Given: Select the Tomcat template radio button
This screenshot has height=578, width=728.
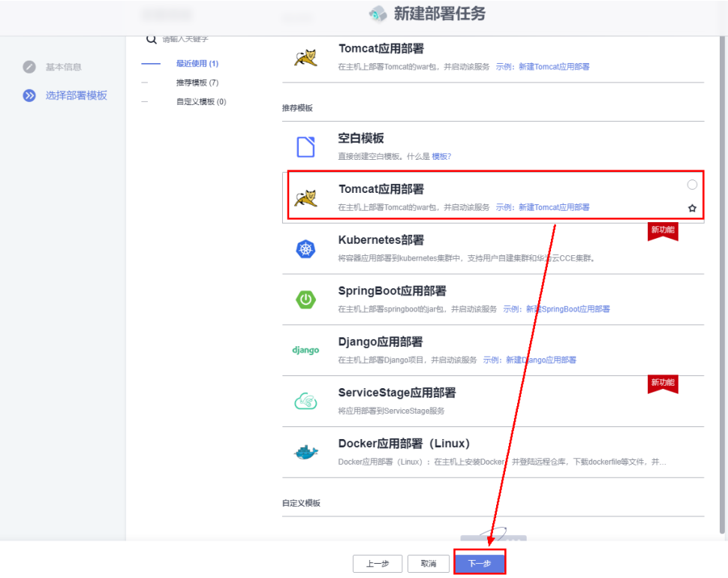Looking at the screenshot, I should 692,185.
